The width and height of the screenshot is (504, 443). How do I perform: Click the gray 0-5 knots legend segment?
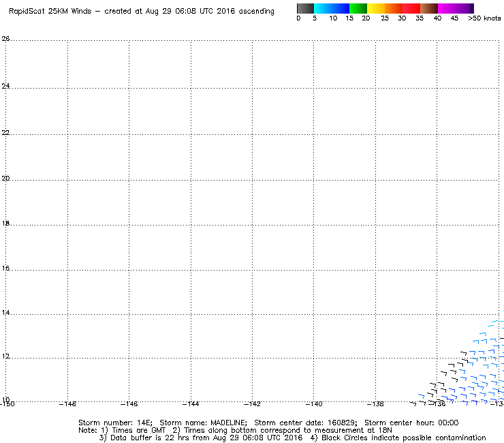[305, 8]
